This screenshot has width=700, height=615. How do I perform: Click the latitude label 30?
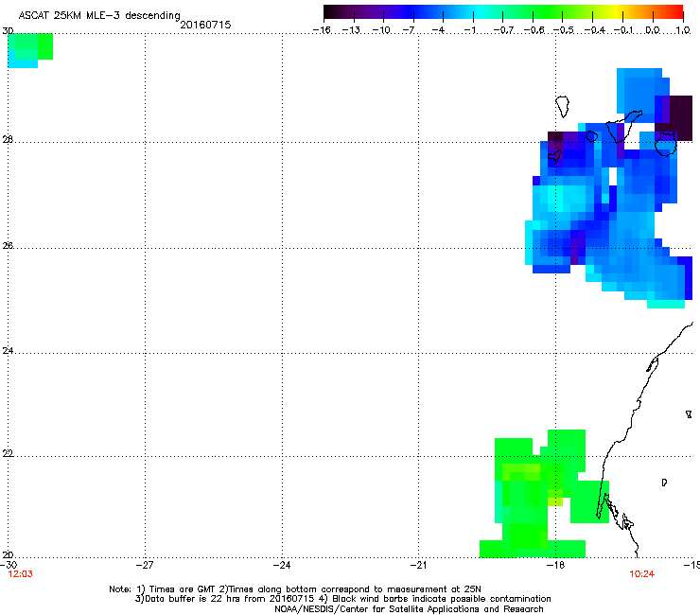8,31
